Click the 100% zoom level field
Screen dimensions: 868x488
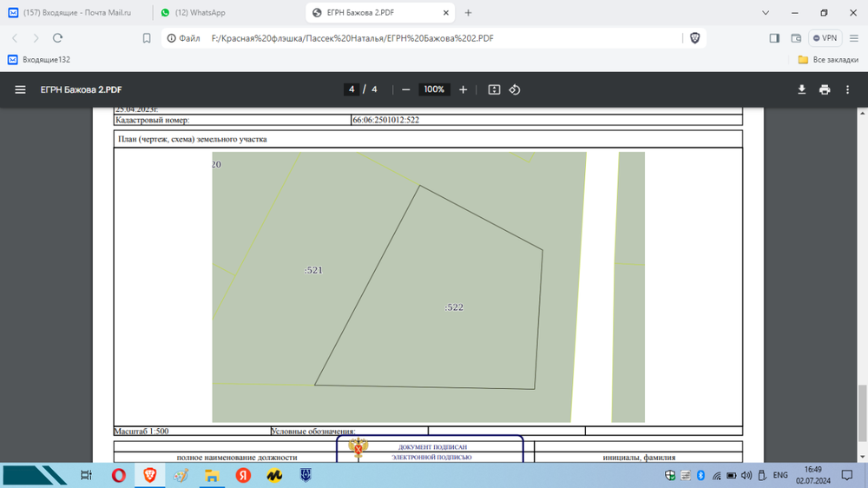click(434, 89)
